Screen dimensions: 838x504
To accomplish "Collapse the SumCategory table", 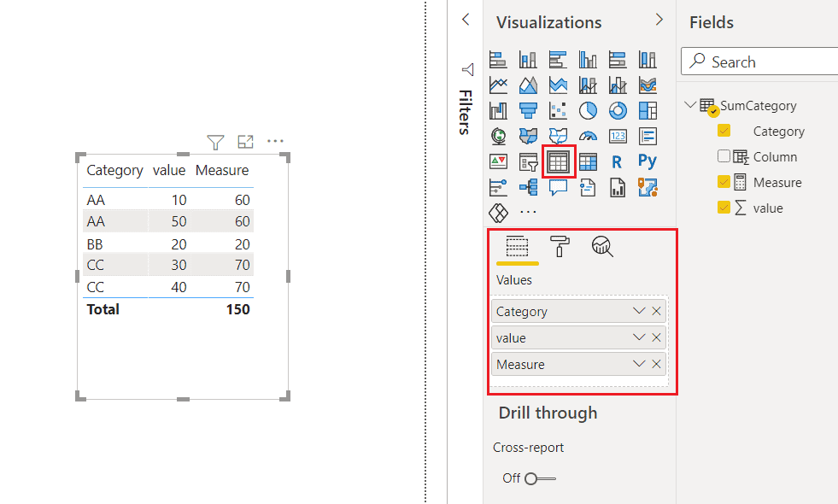I will coord(690,104).
